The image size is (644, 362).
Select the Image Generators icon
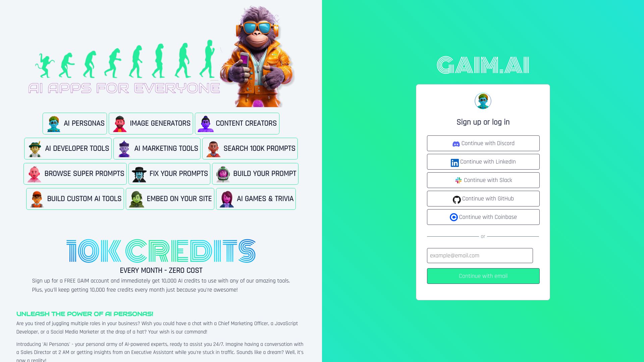click(119, 123)
